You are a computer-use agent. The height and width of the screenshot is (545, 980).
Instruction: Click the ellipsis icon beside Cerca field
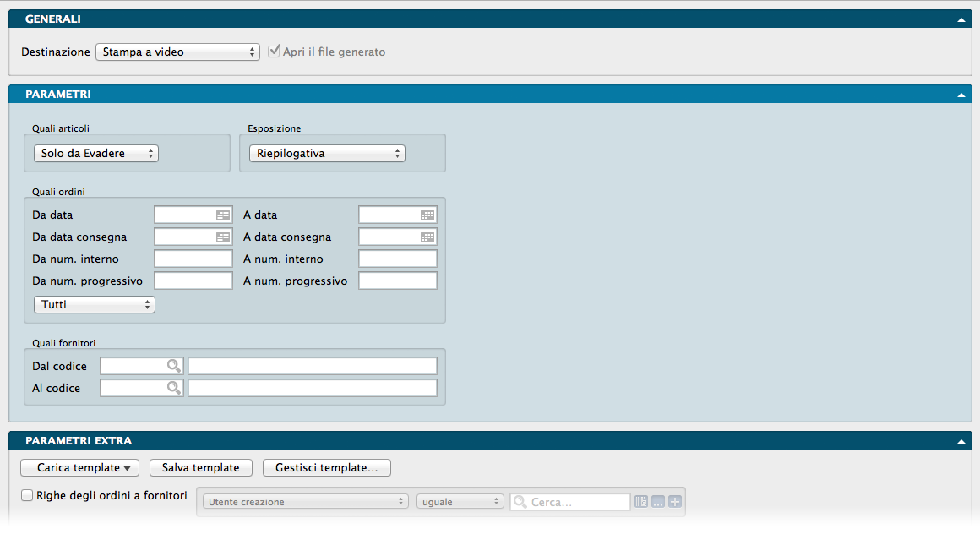point(658,502)
